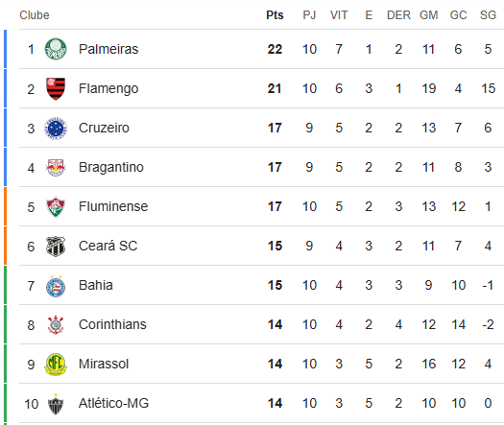Click the Atlético-MG club crest
This screenshot has width=504, height=425.
[56, 404]
